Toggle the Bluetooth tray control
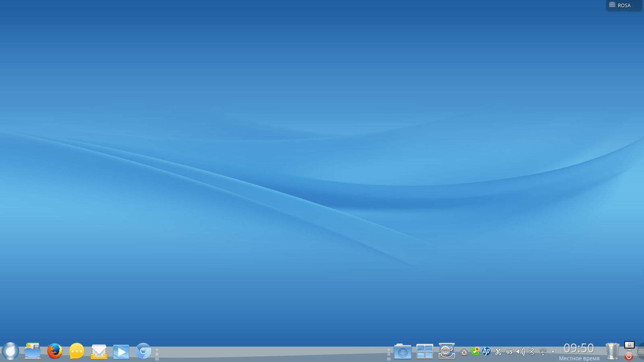 [x=532, y=351]
